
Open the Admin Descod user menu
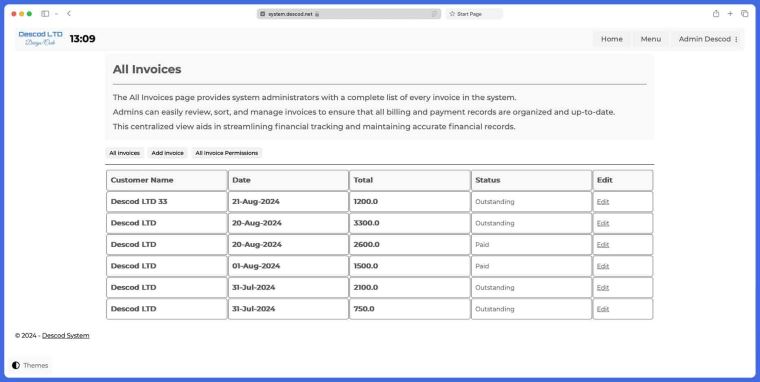[x=708, y=39]
